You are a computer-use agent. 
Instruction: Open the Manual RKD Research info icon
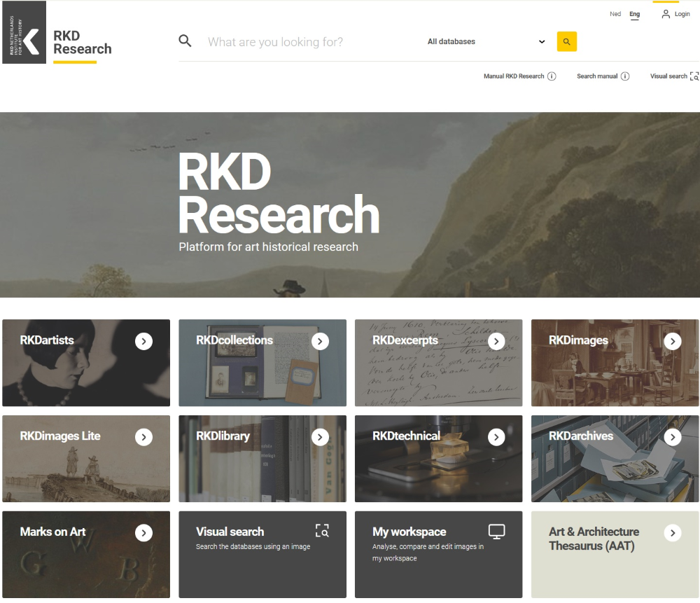[x=552, y=76]
